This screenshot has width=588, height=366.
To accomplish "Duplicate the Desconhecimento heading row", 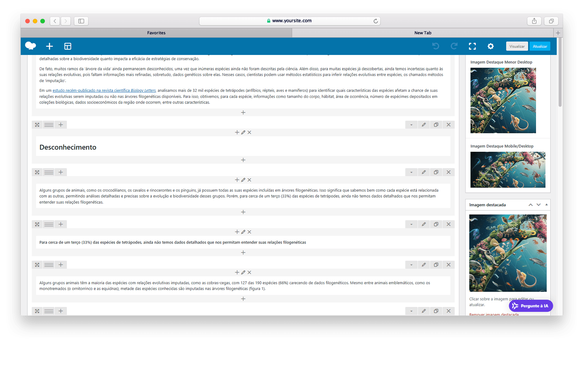I will click(436, 125).
